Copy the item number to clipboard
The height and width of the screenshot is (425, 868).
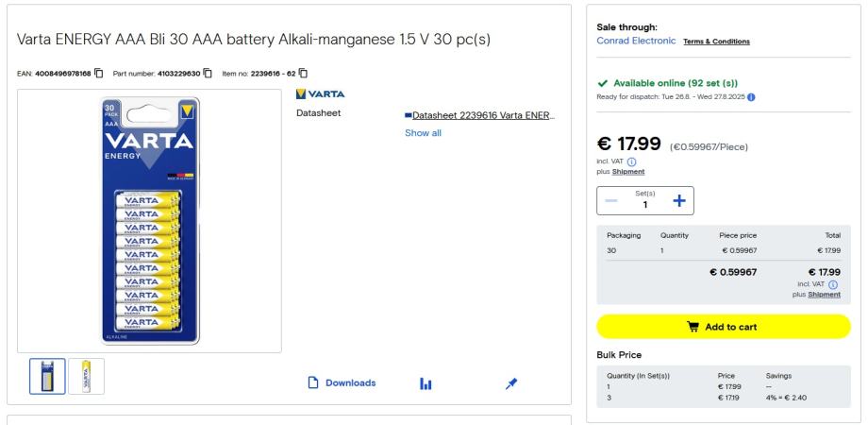tap(304, 75)
